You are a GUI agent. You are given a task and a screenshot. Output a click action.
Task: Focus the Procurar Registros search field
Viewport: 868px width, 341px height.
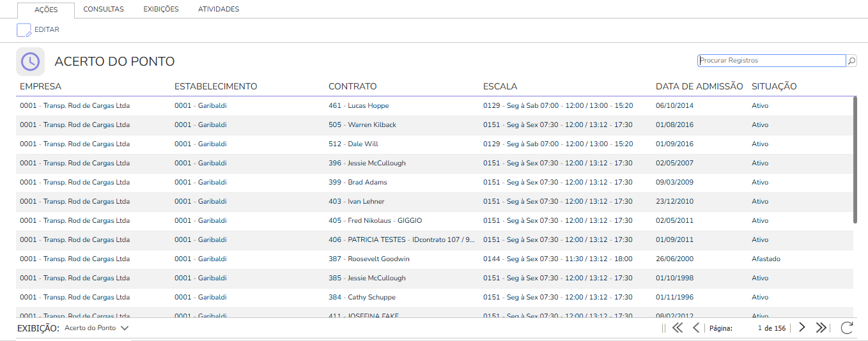(771, 61)
